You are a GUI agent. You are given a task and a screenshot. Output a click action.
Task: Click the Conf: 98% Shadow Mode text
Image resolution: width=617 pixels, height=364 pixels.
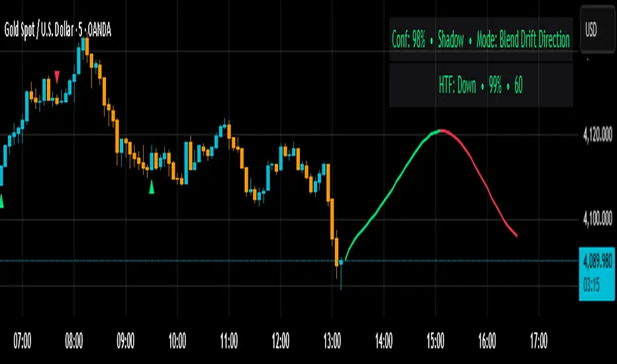[481, 40]
